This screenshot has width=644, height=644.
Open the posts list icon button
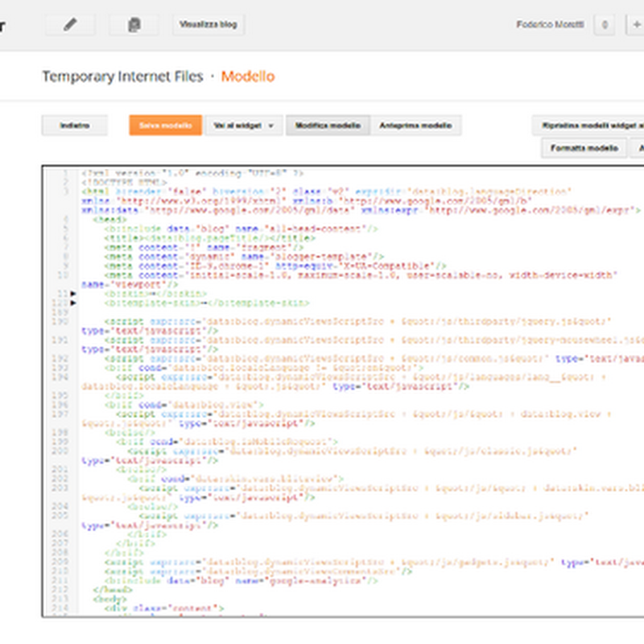134,25
